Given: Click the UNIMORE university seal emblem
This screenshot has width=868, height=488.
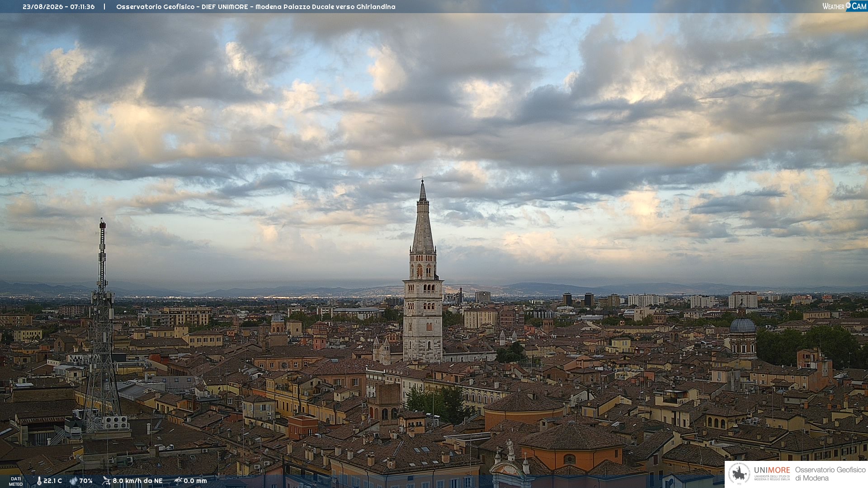Looking at the screenshot, I should [x=739, y=474].
